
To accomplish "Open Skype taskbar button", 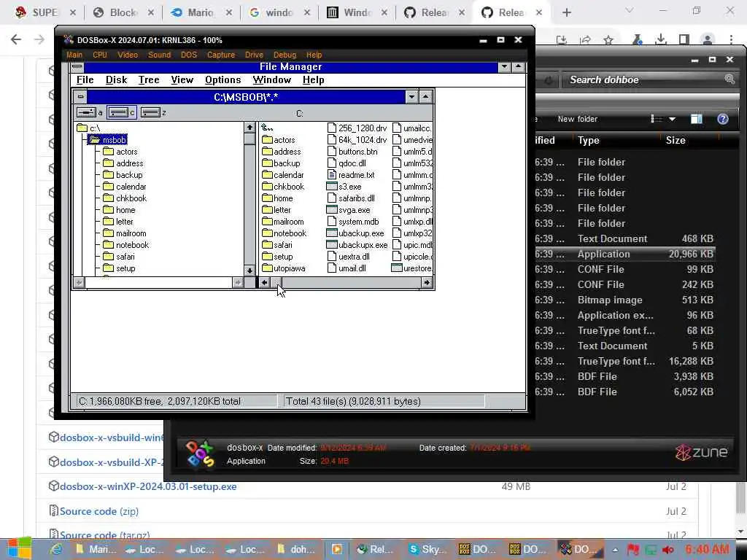I will (427, 549).
